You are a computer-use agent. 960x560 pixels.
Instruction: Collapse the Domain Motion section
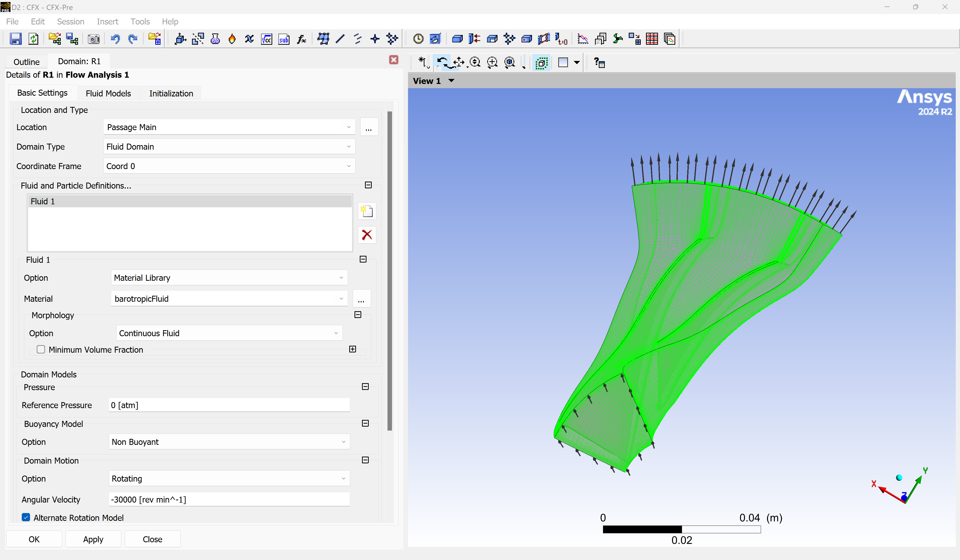point(365,460)
